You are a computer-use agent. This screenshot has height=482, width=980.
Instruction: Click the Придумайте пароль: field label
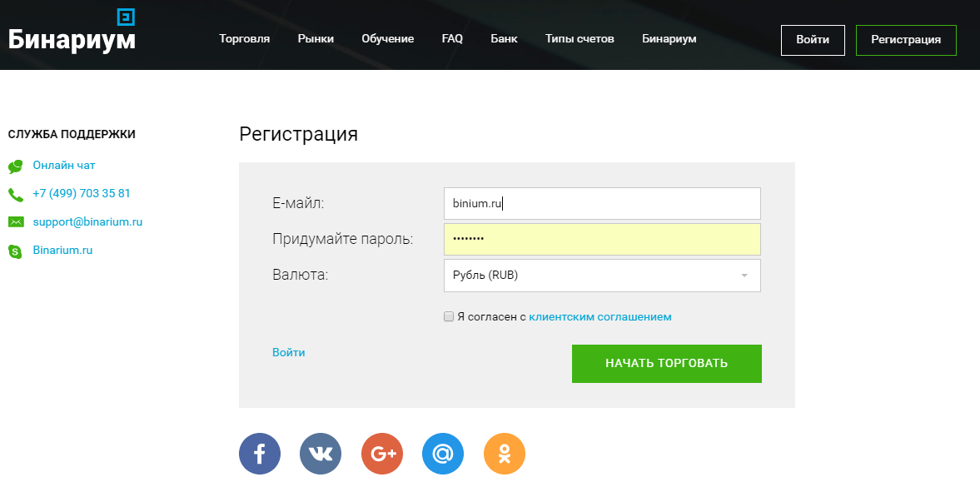342,240
